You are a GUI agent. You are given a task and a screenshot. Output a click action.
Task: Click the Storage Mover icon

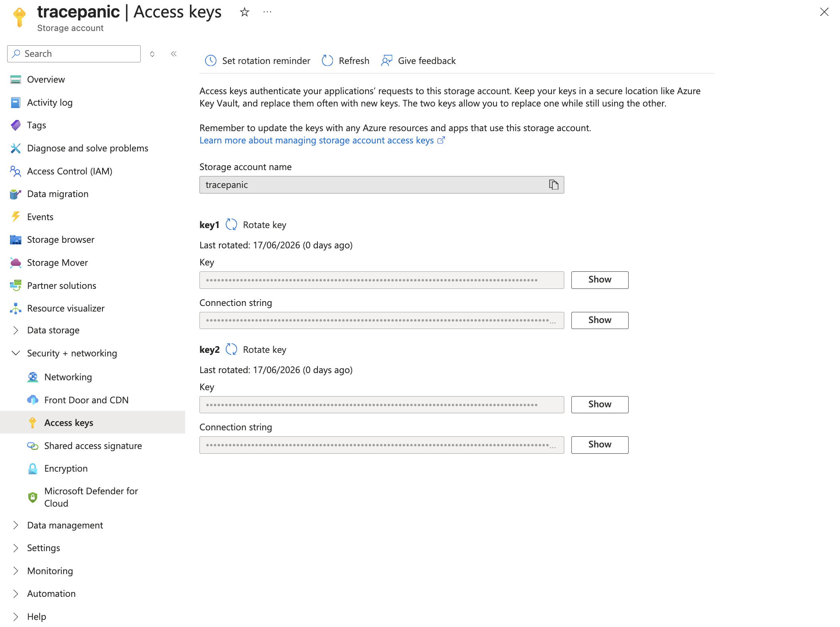tap(15, 263)
